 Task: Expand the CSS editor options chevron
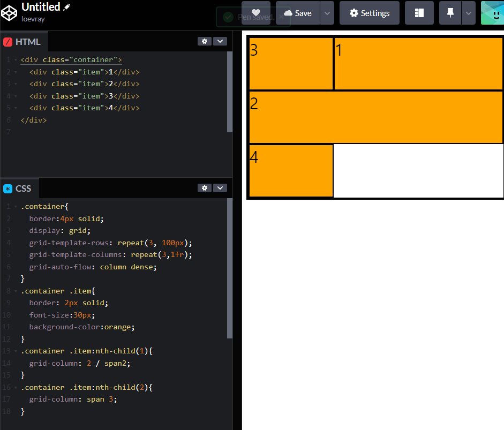[220, 188]
